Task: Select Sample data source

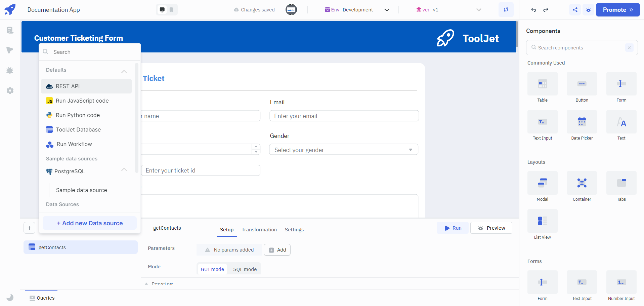Action: click(x=82, y=190)
